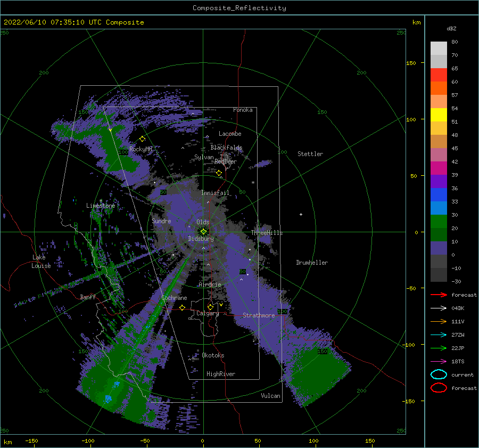Click the Composite_Reflectivity title
The height and width of the screenshot is (448, 479).
coord(239,8)
